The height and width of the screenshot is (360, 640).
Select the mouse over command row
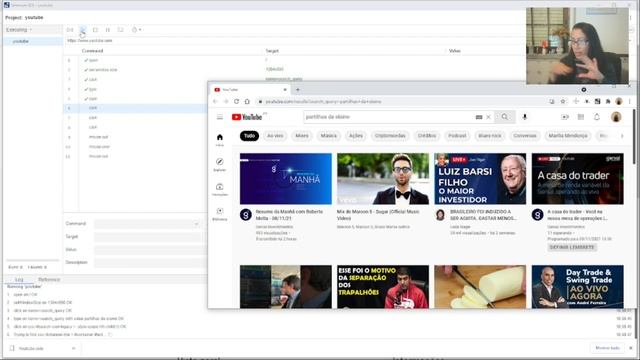click(136, 147)
